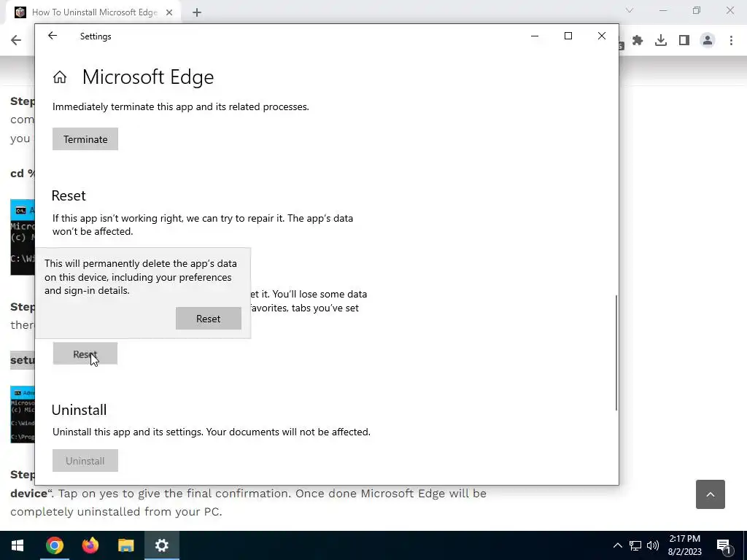Open Chrome three-dot menu
The image size is (747, 560).
click(731, 41)
